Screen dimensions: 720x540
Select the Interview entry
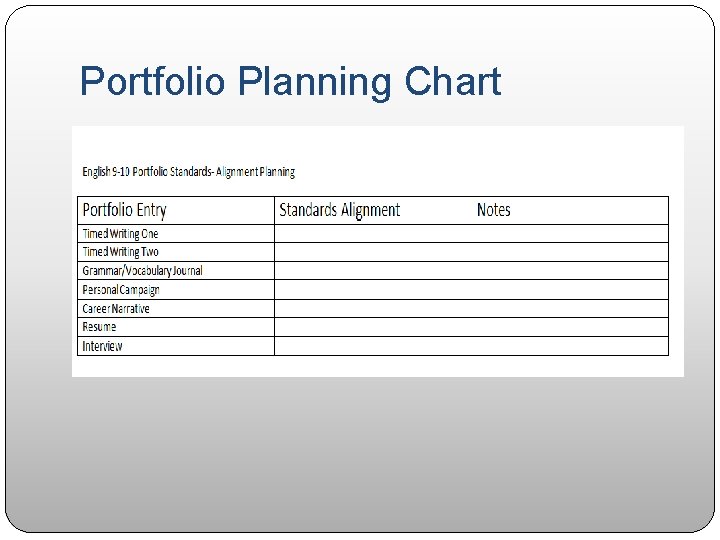click(x=102, y=346)
